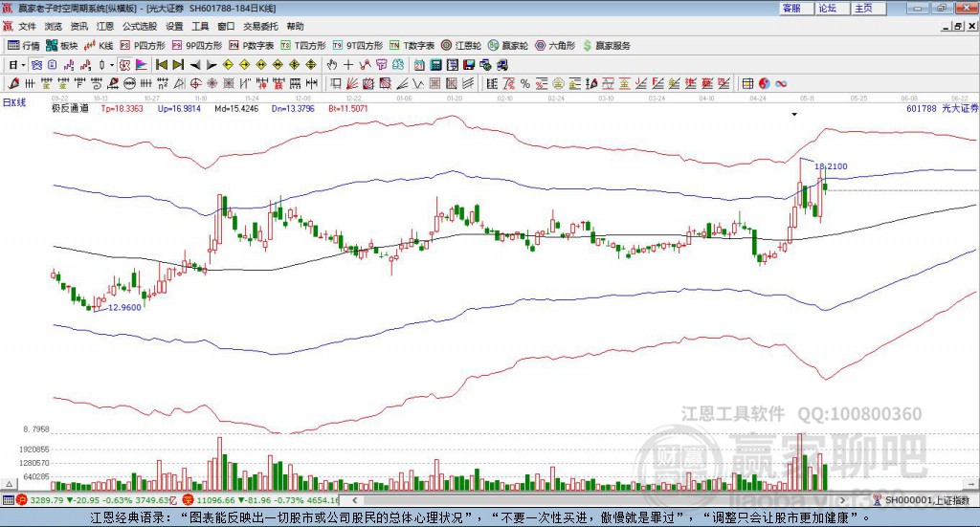
Task: Select the zigzag wave line tool
Action: tap(418, 83)
